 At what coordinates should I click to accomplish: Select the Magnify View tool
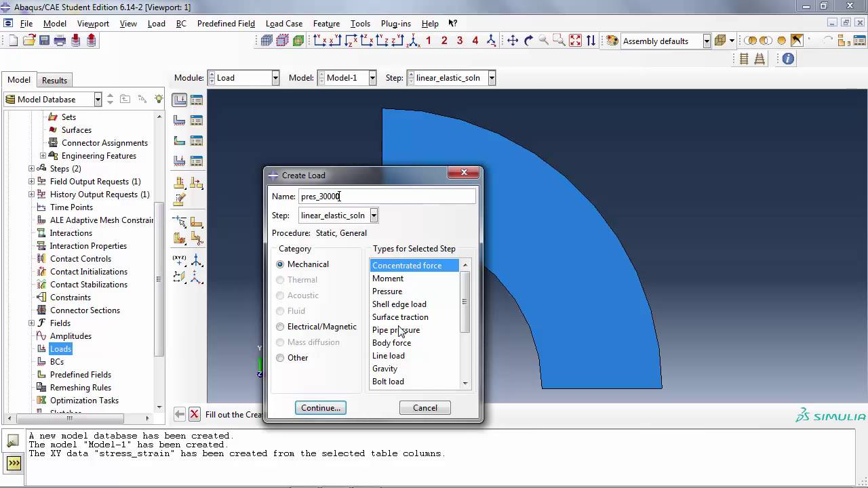coord(544,41)
